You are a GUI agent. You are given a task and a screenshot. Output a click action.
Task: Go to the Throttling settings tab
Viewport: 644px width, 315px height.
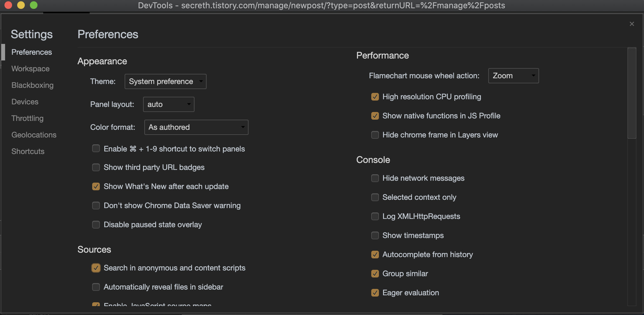(27, 118)
